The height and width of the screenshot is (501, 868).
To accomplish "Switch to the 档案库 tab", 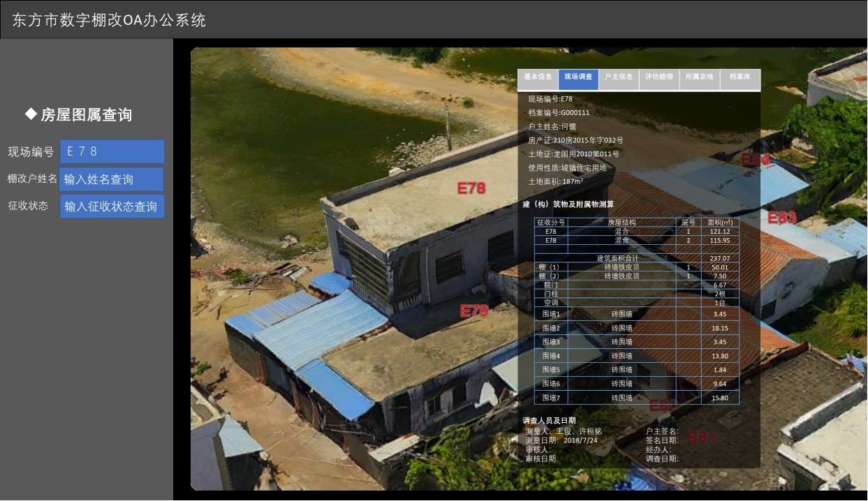I will (x=740, y=80).
